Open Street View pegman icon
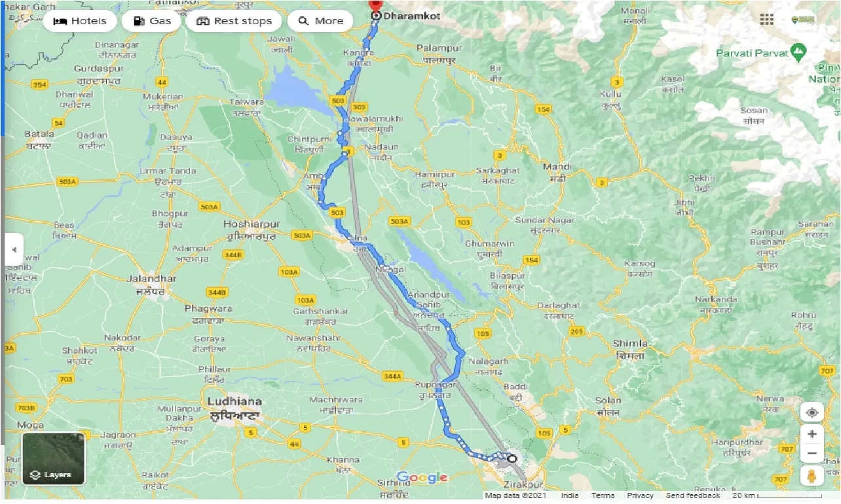The image size is (841, 504). [x=812, y=476]
